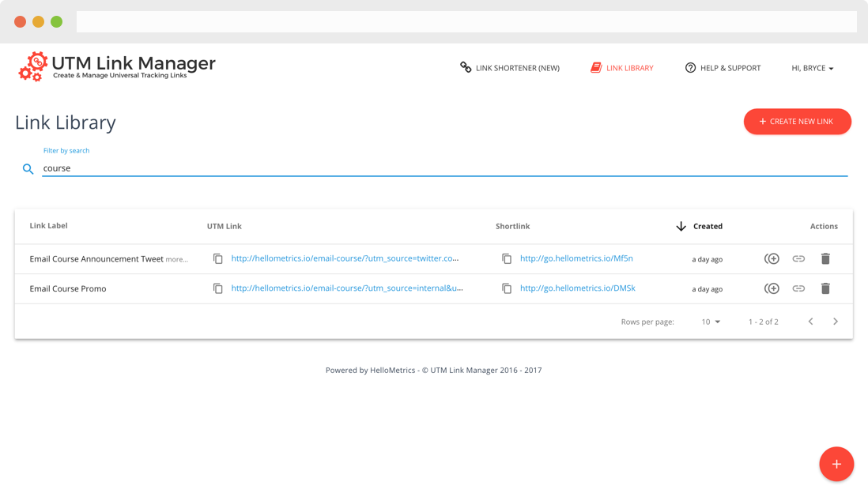868x497 pixels.
Task: Focus the Filter by search field
Action: (444, 168)
